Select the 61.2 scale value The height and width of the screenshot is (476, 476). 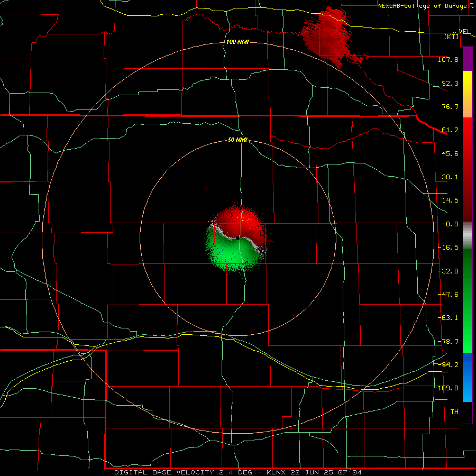[x=450, y=130]
